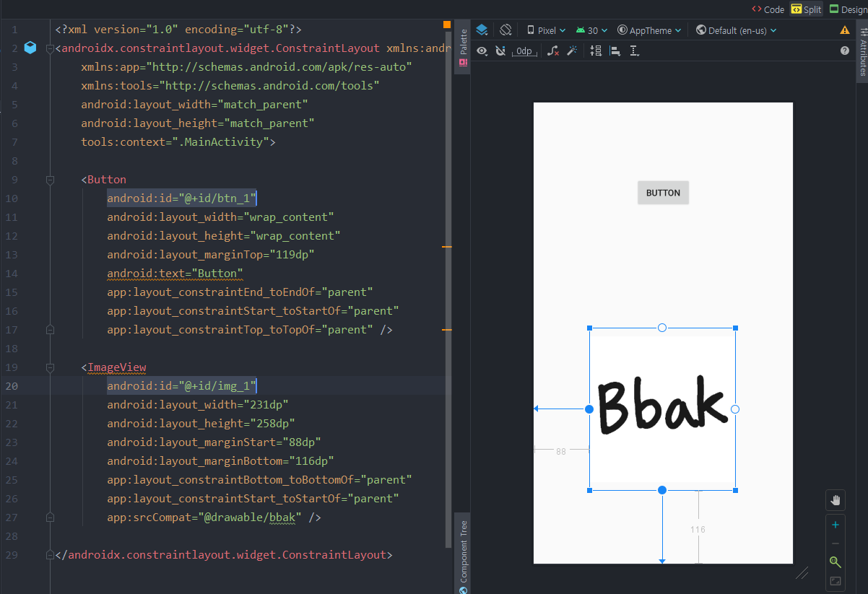The width and height of the screenshot is (868, 594).
Task: Click fold end marker at line 17
Action: [50, 330]
